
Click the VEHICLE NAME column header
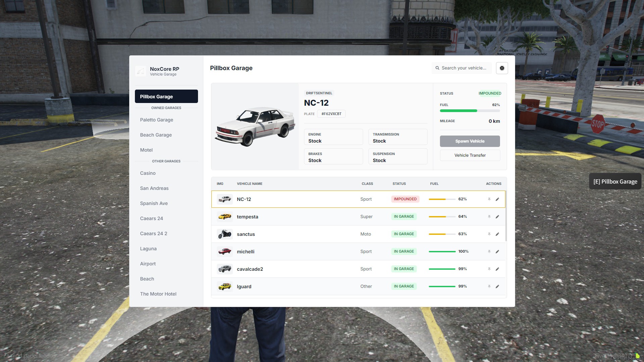pyautogui.click(x=250, y=184)
